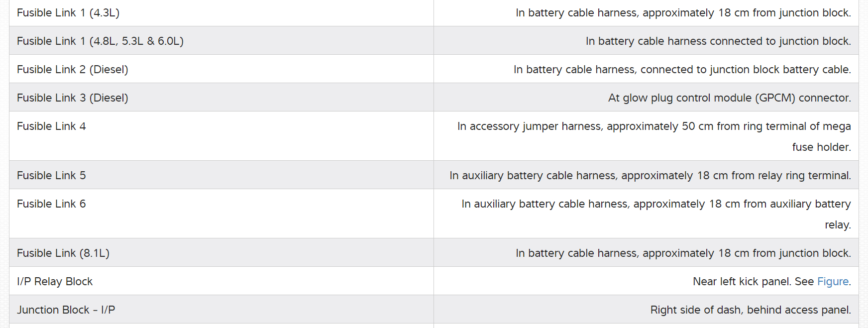Click the "Fusible Link 4" component name

coord(51,126)
